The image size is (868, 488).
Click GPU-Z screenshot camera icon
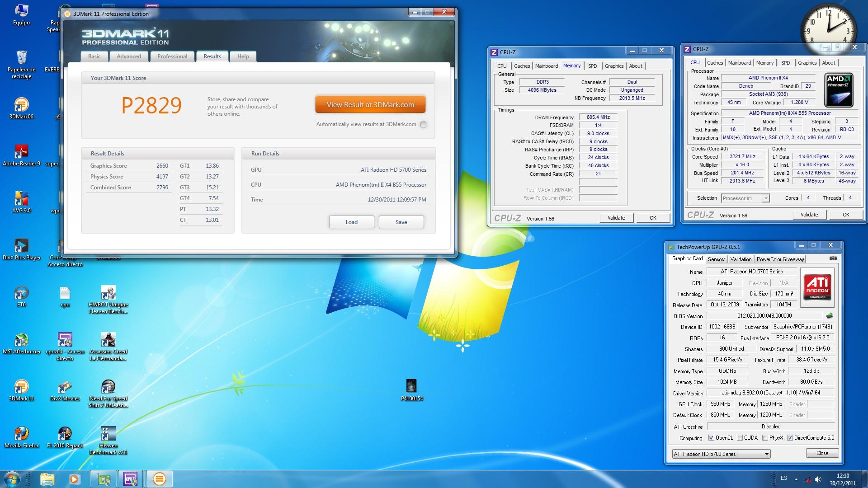coord(833,259)
